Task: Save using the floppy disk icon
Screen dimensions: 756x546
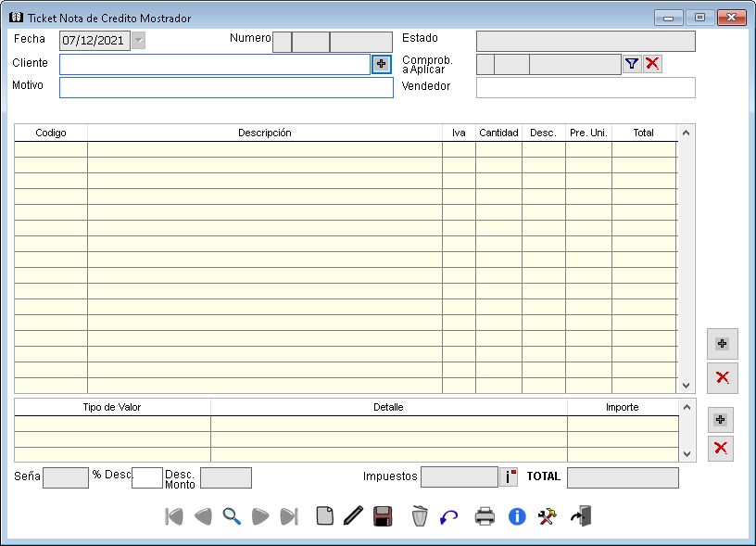Action: [x=382, y=516]
